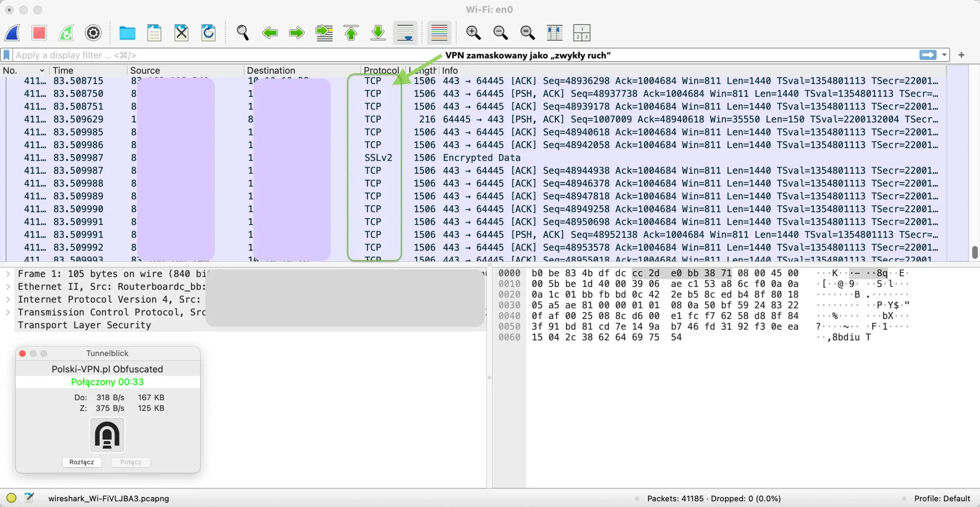Click Rozłącz in the Tunnelblick window
980x507 pixels.
coord(82,462)
